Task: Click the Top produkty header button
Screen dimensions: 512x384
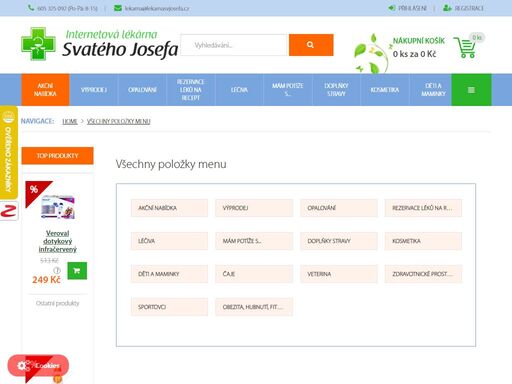Action: (57, 156)
